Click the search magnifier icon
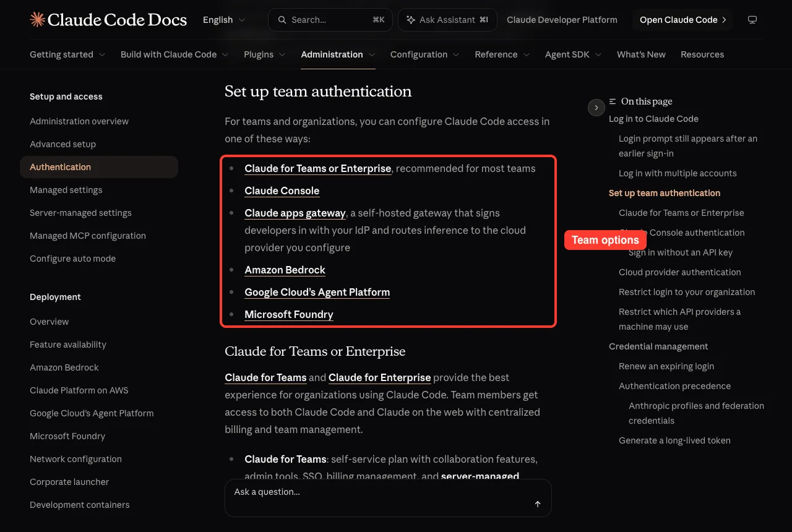The image size is (792, 532). (282, 20)
